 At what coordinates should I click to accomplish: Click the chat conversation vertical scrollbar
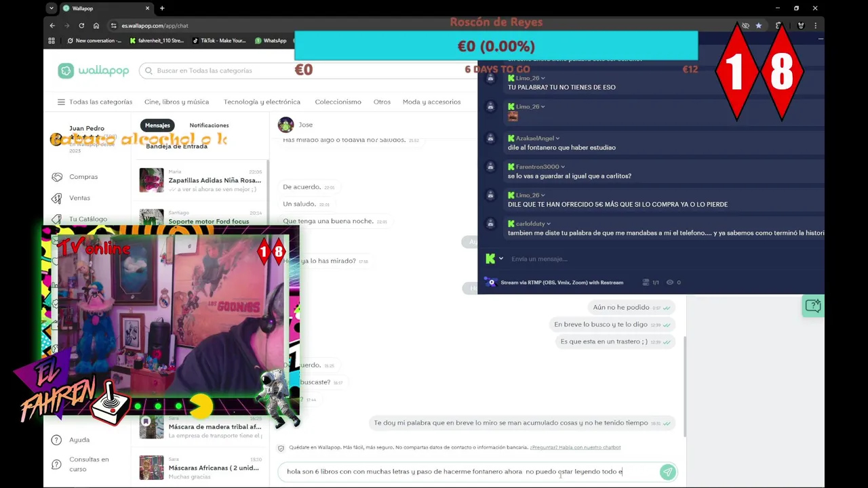(684, 386)
